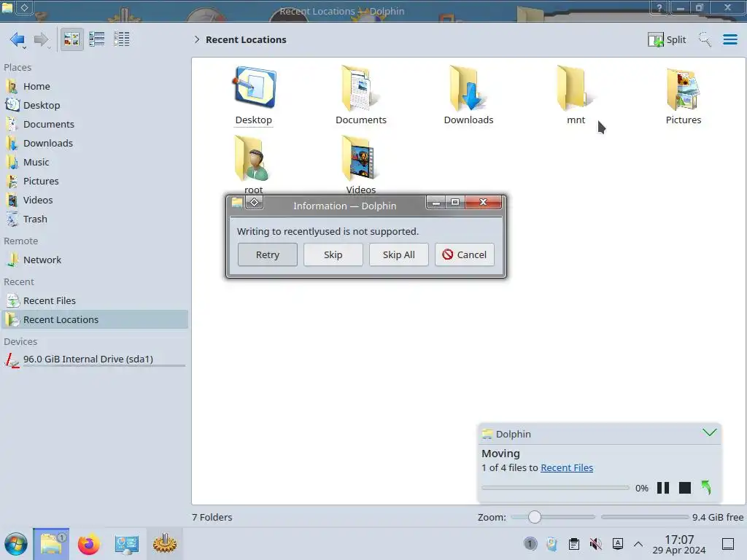Click Skip All in the dialog
The image size is (747, 560).
[399, 254]
